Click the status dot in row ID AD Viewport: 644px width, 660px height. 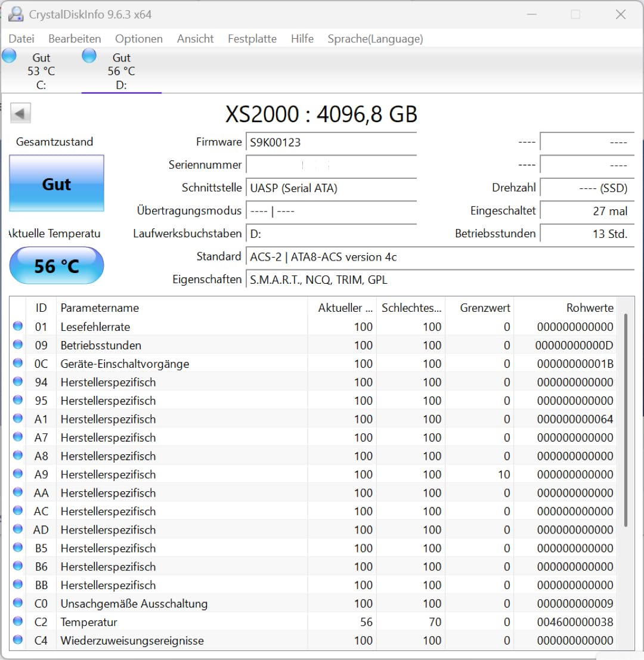coord(18,529)
